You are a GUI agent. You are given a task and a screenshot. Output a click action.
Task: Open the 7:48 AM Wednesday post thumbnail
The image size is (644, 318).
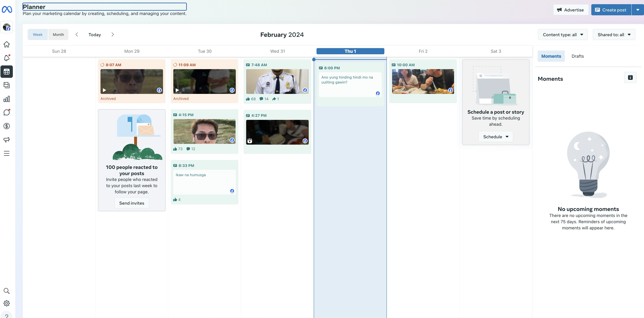pyautogui.click(x=277, y=82)
